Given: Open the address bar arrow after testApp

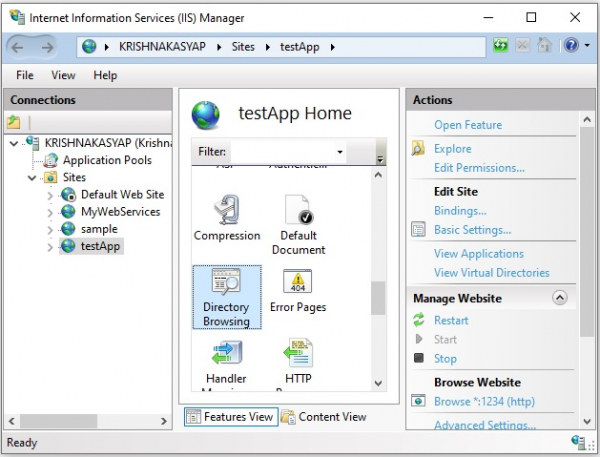Looking at the screenshot, I should (333, 47).
